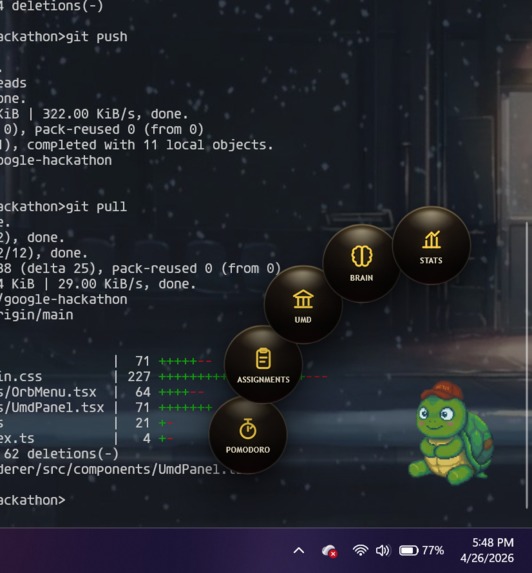Open the Assignments orb
532x573 pixels.
click(263, 364)
